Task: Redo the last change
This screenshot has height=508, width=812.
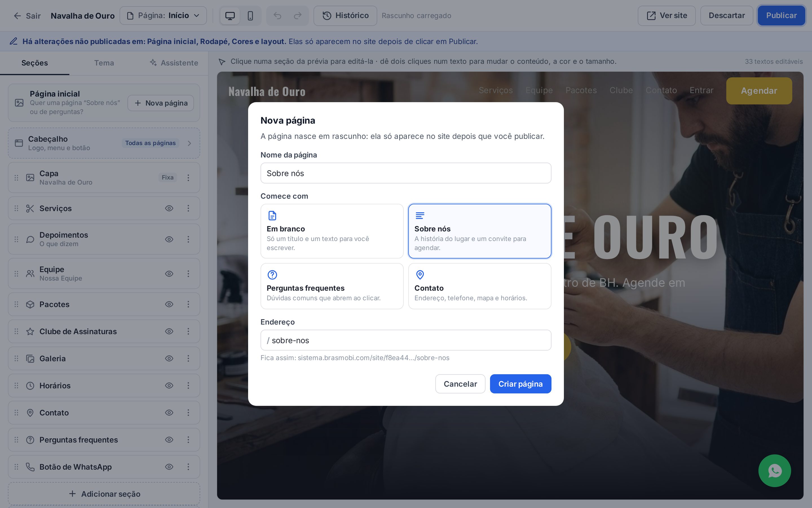Action: [298, 16]
